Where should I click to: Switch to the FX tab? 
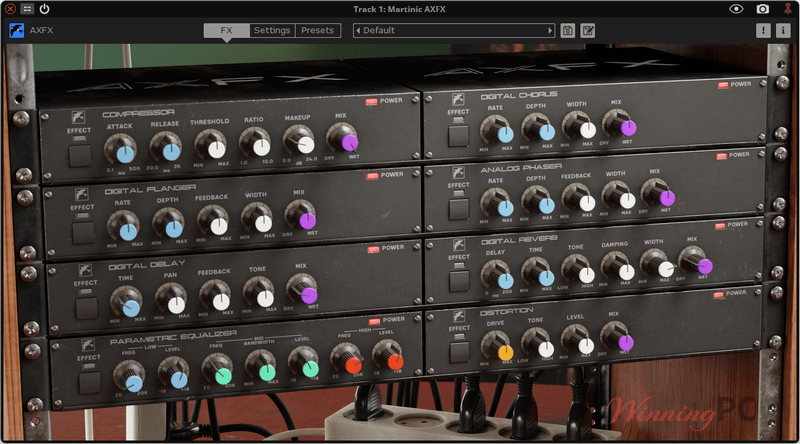227,30
